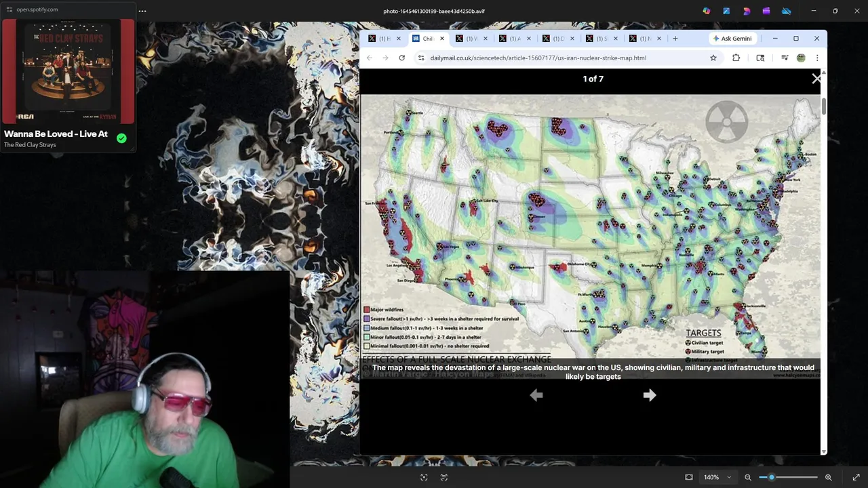868x488 pixels.
Task: Click the green saved checkmark in Spotify
Action: [x=121, y=138]
